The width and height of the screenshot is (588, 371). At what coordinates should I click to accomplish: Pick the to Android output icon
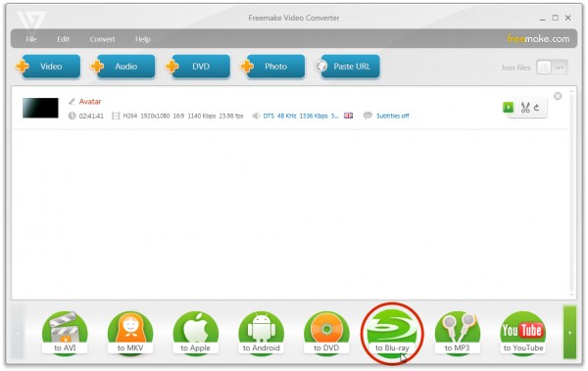pos(261,333)
